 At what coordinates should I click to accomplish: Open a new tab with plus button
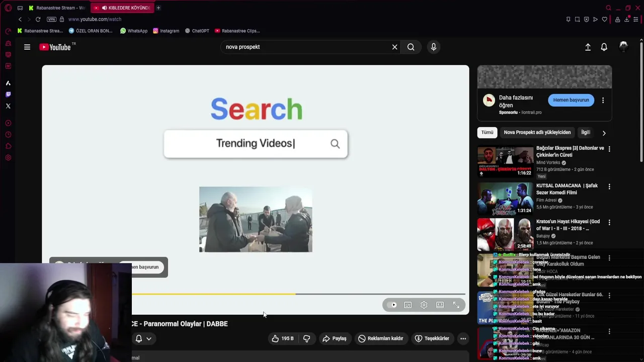(158, 8)
